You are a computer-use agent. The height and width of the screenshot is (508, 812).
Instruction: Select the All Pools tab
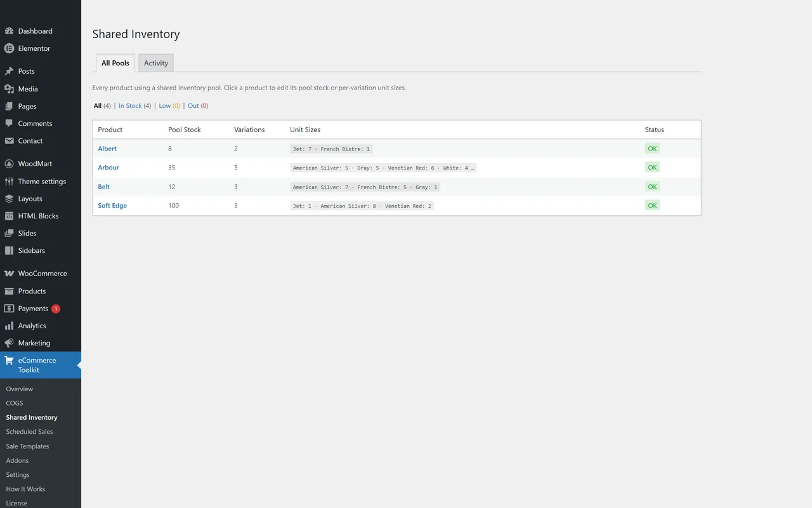click(115, 63)
